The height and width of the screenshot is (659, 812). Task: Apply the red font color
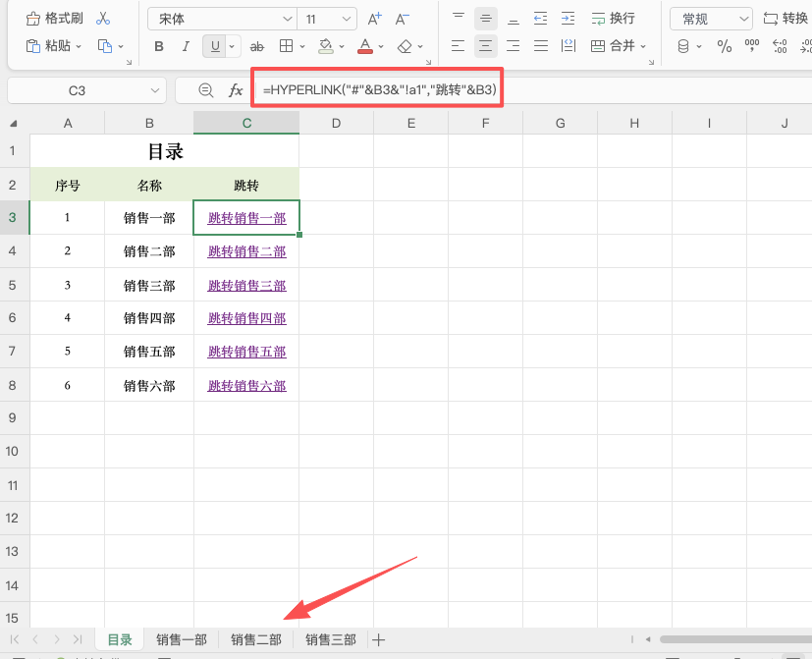point(365,46)
